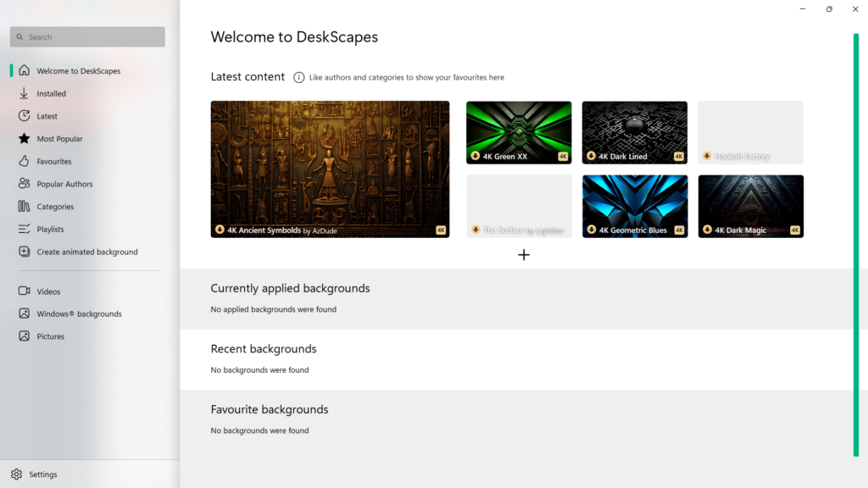The width and height of the screenshot is (868, 488).
Task: Click the Most Popular star icon
Action: [24, 138]
